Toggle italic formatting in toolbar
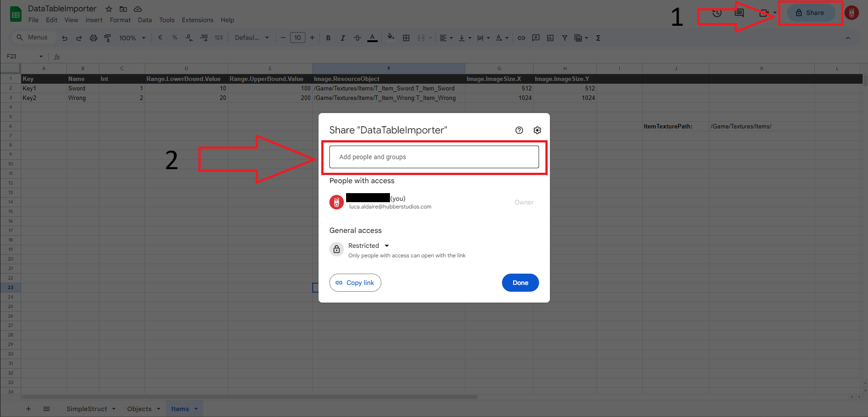Viewport: 868px width, 417px height. click(343, 38)
